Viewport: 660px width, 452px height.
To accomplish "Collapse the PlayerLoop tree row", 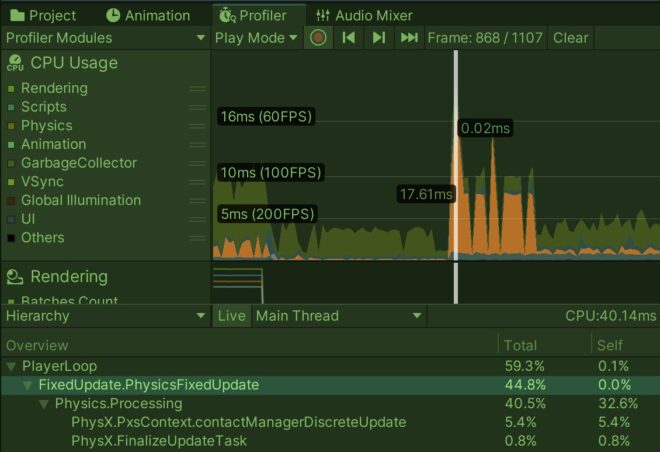I will click(11, 367).
